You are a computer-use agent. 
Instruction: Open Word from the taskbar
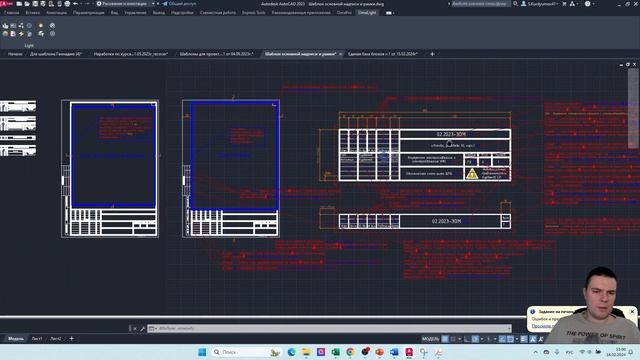tap(394, 352)
